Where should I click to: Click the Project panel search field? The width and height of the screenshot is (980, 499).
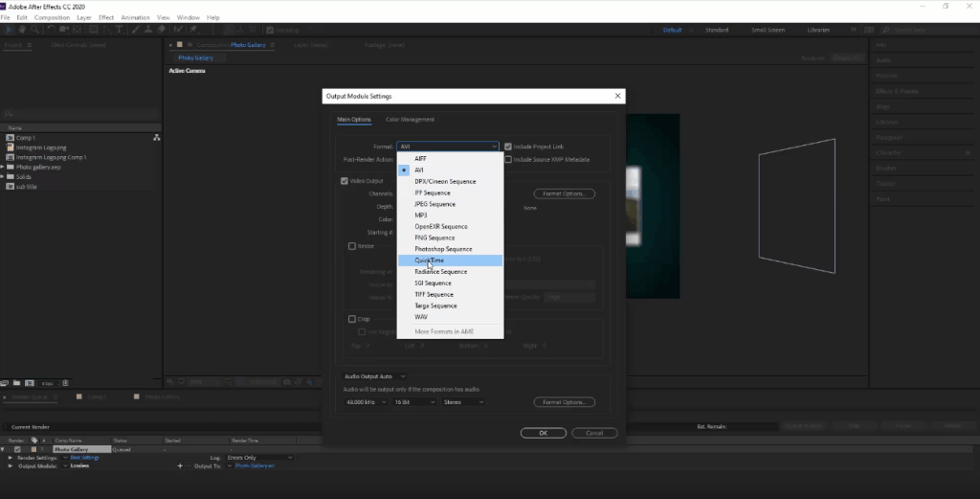(x=81, y=114)
